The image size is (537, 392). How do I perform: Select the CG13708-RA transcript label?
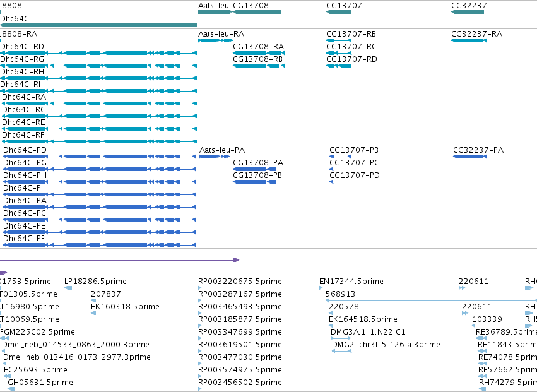258,46
